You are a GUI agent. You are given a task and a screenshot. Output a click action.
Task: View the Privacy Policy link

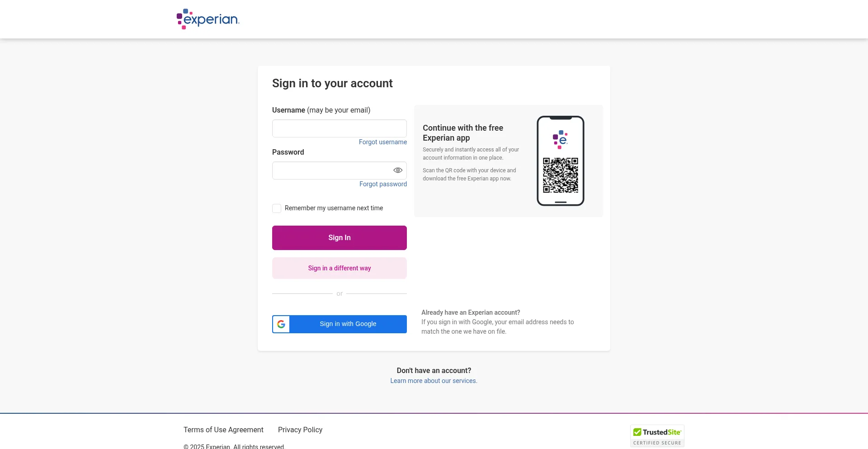click(300, 430)
